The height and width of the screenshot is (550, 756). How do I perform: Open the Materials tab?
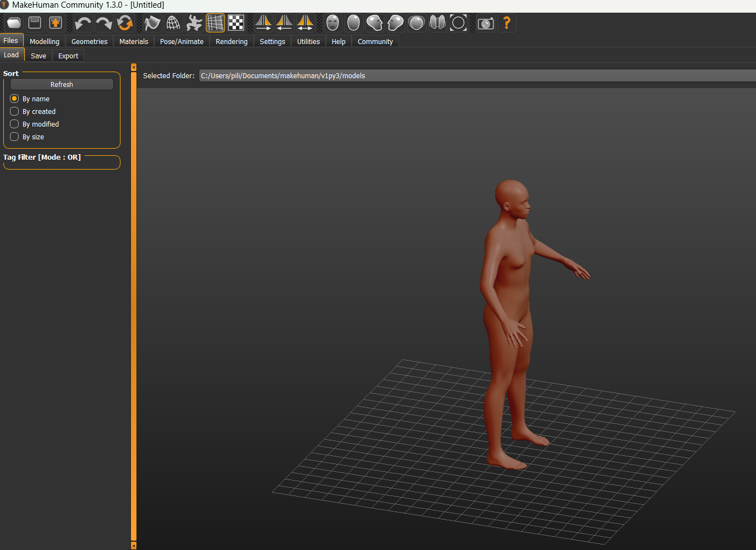134,42
